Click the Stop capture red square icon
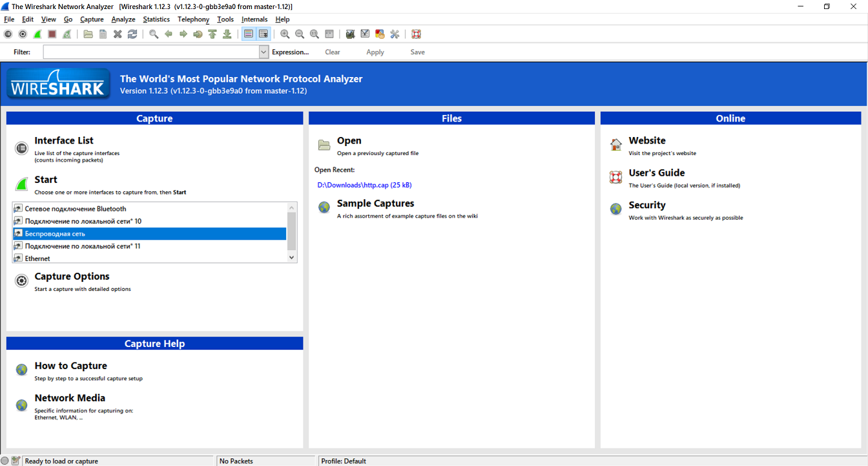 [52, 34]
